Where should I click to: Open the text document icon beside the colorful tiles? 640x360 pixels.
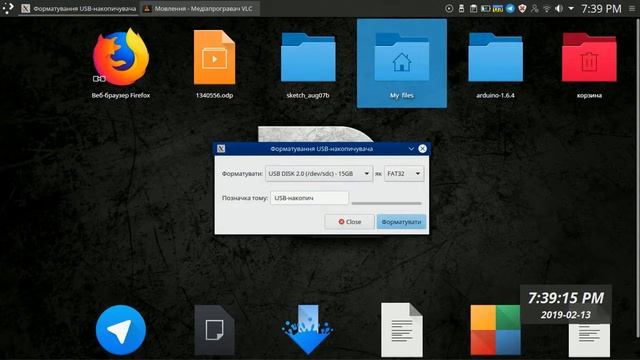(402, 330)
